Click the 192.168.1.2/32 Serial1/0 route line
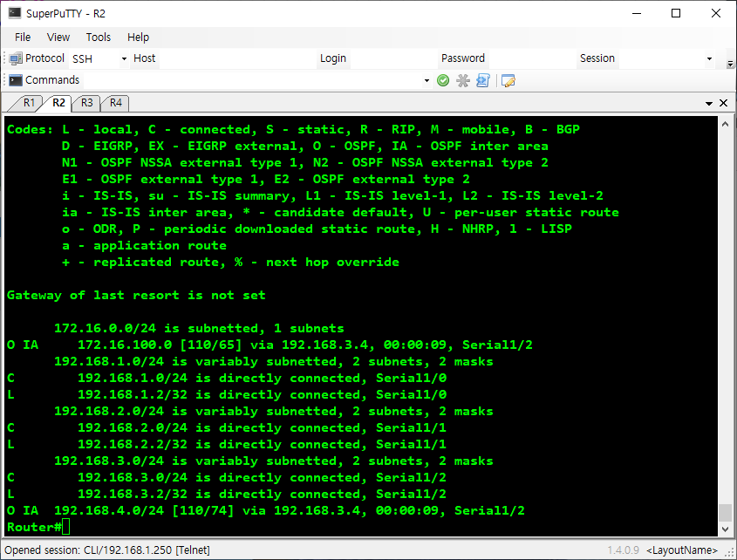 [227, 394]
